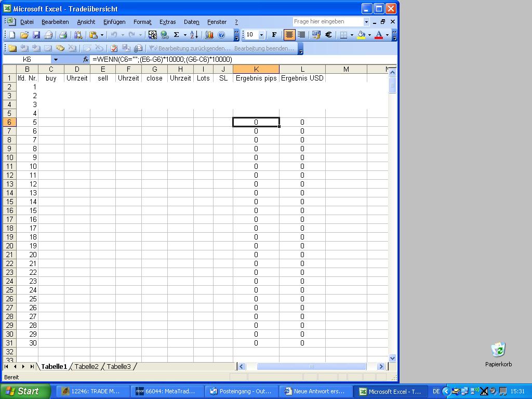Open Excel Help question mark icon

[221, 35]
